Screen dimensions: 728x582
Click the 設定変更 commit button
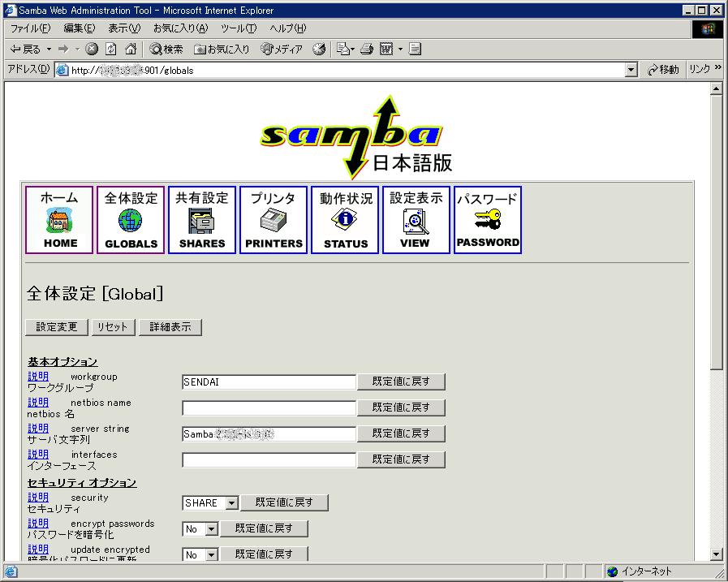pos(57,327)
